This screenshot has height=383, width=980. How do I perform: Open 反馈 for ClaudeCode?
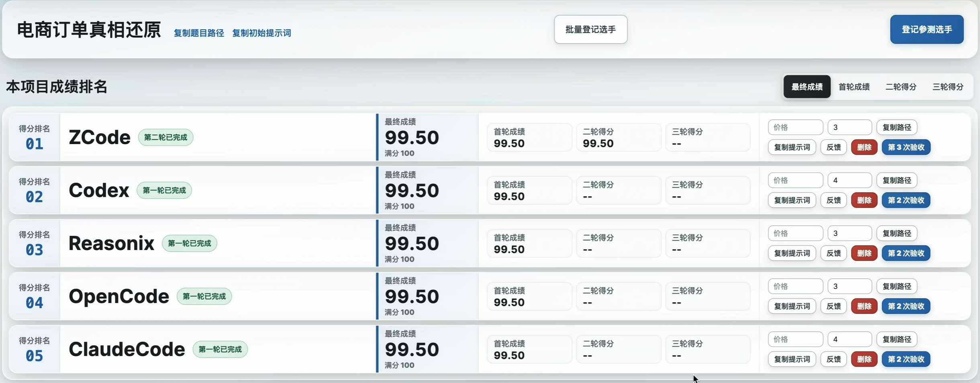pos(833,359)
